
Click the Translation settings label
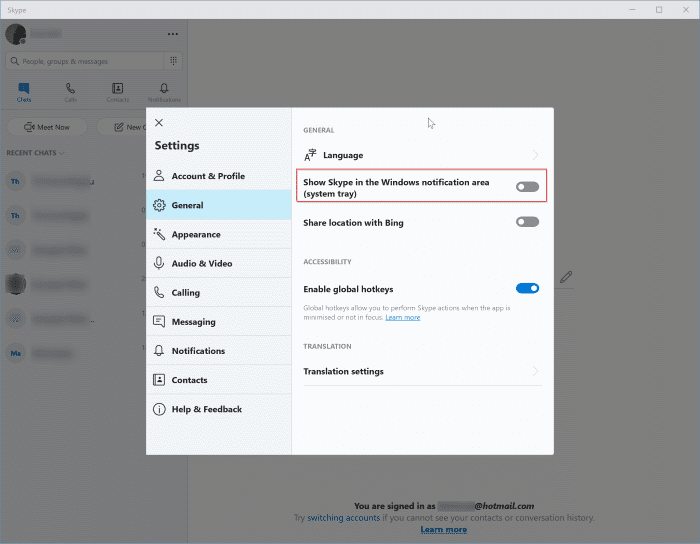coord(343,371)
